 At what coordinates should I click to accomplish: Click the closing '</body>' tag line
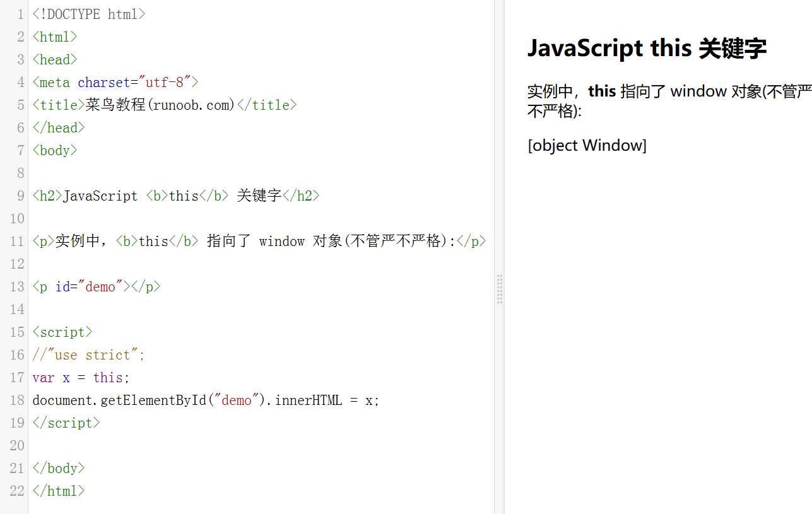(x=59, y=468)
